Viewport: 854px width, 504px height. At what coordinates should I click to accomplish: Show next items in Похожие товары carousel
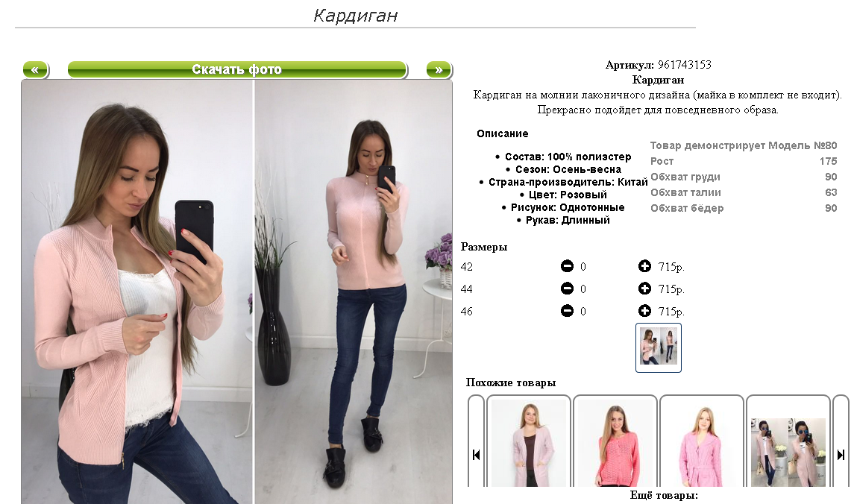click(841, 455)
